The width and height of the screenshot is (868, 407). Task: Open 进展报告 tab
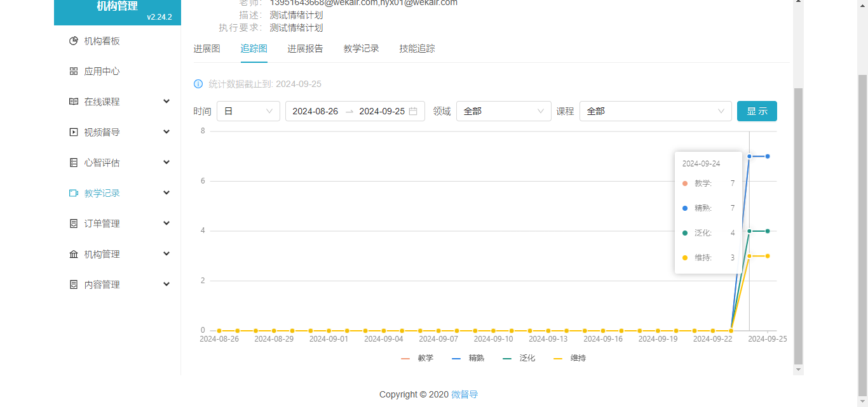(x=305, y=49)
